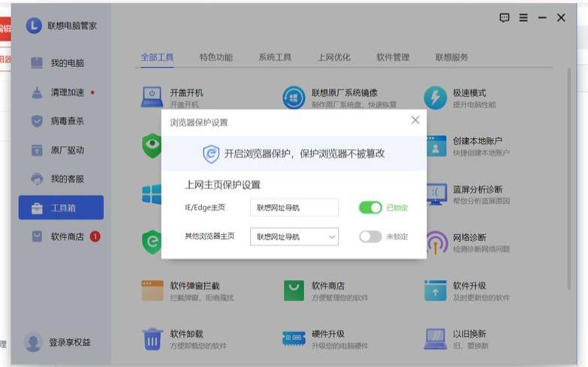This screenshot has height=367, width=588.
Task: Click the 开盖开机 laptop power icon
Action: [x=152, y=98]
